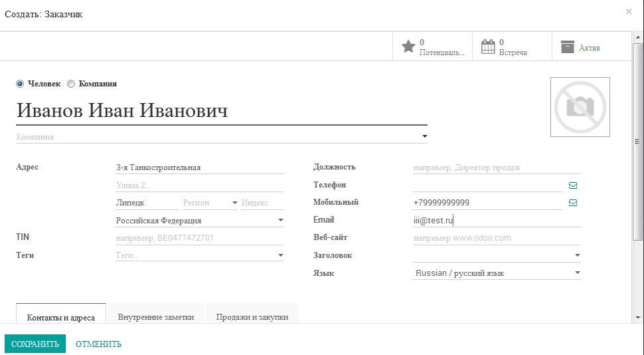Select the Компания radio option

click(x=71, y=84)
